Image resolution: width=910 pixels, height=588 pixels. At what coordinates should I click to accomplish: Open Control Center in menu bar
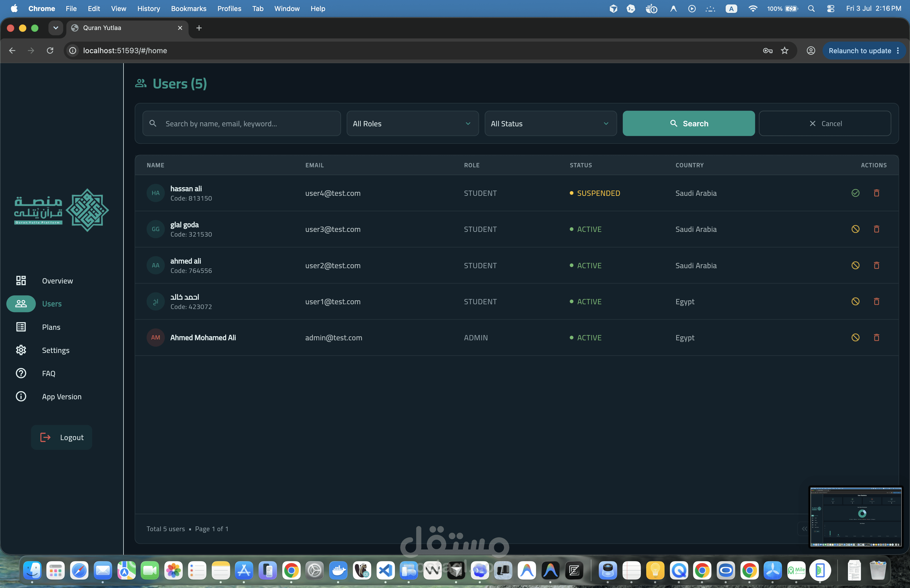830,8
